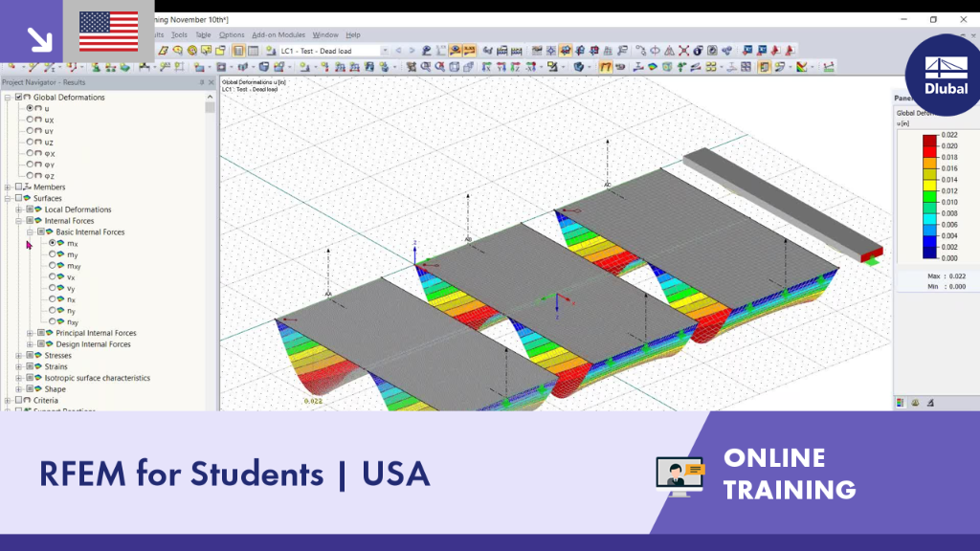
Task: Expand Principal Internal Forces node
Action: coord(30,333)
